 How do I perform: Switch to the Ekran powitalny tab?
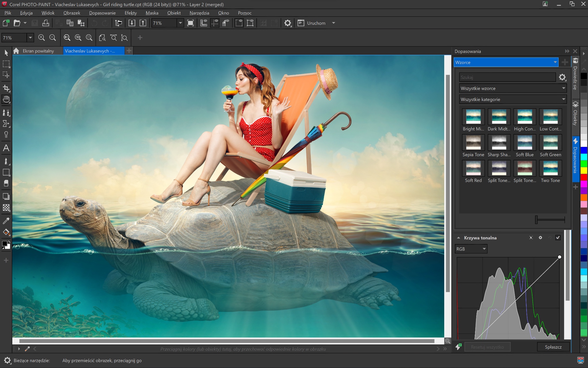point(38,51)
